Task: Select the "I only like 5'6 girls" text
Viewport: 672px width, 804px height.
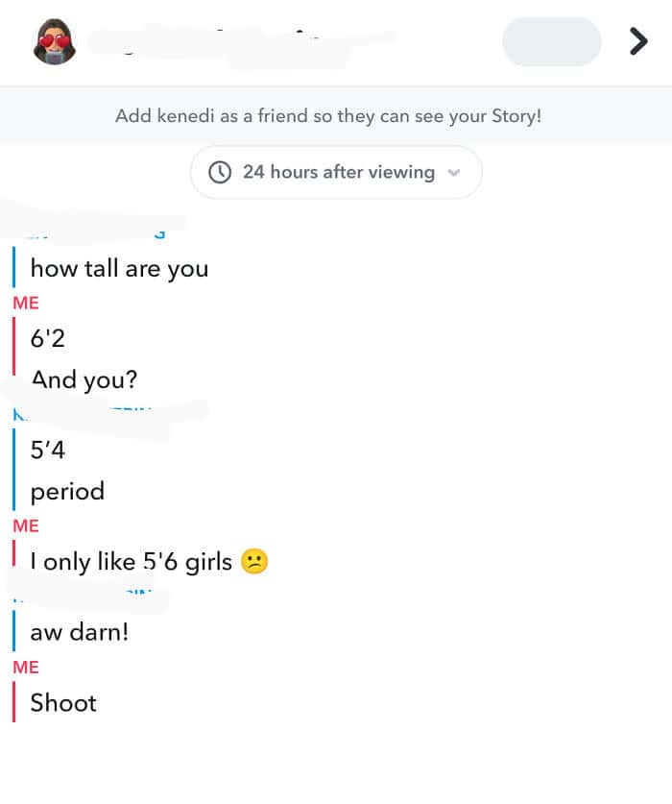Action: (132, 562)
